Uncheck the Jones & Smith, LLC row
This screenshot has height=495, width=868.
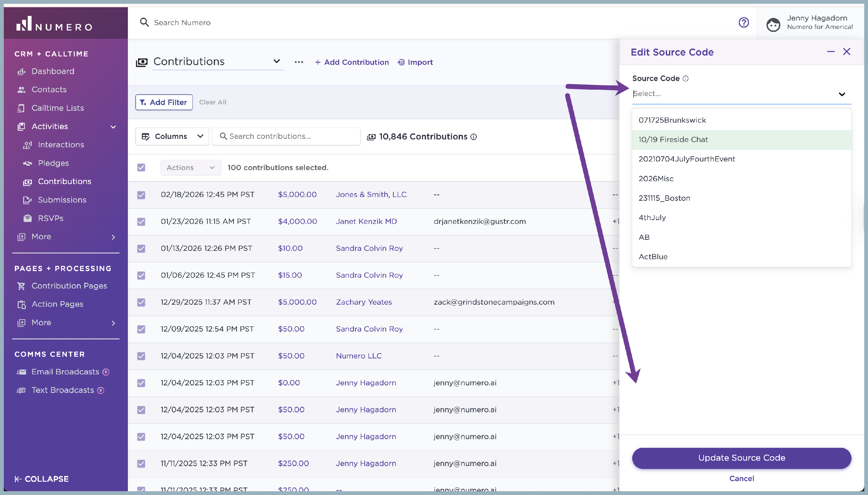pos(141,195)
